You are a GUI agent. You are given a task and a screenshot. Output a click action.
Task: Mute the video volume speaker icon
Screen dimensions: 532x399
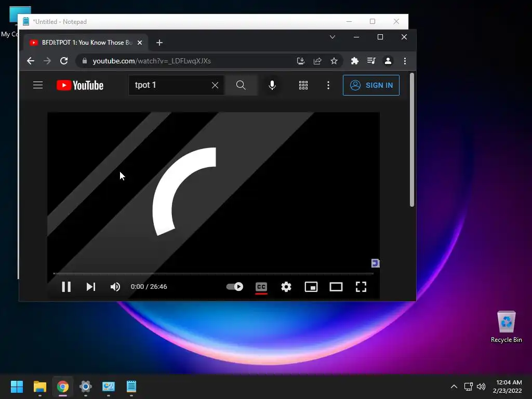pyautogui.click(x=115, y=287)
